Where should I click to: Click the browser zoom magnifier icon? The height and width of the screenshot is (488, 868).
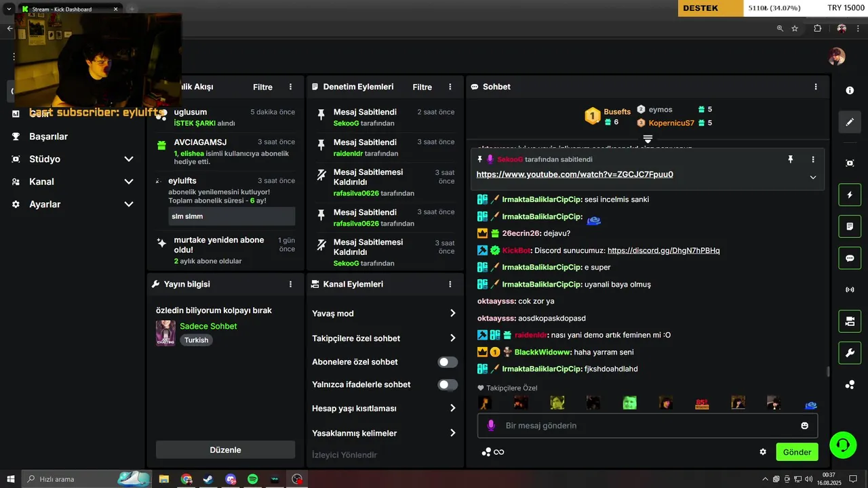click(780, 28)
